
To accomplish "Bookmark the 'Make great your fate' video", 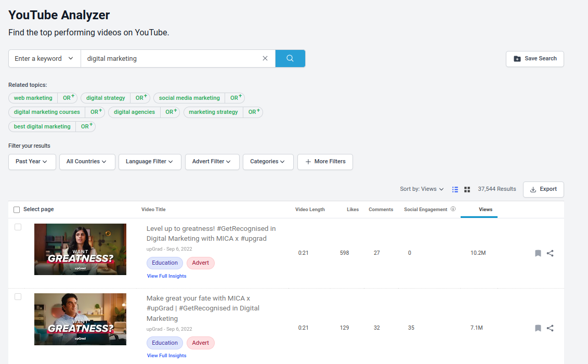I will [x=538, y=328].
